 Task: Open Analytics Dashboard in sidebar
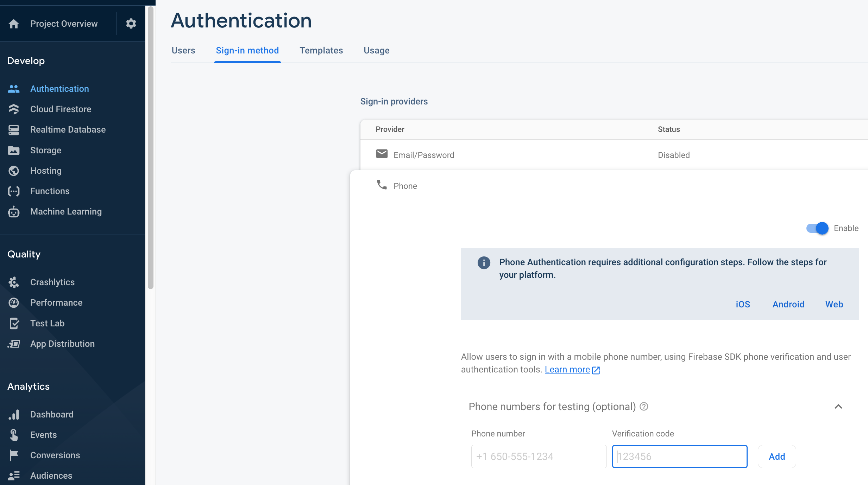(x=52, y=415)
